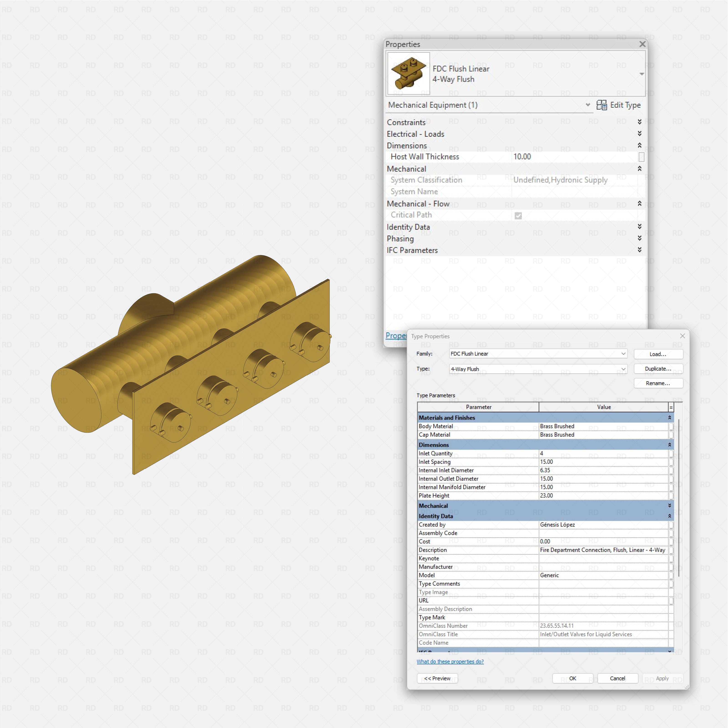Expand the Identity Data section in Properties palette
This screenshot has height=728, width=728.
[x=640, y=226]
